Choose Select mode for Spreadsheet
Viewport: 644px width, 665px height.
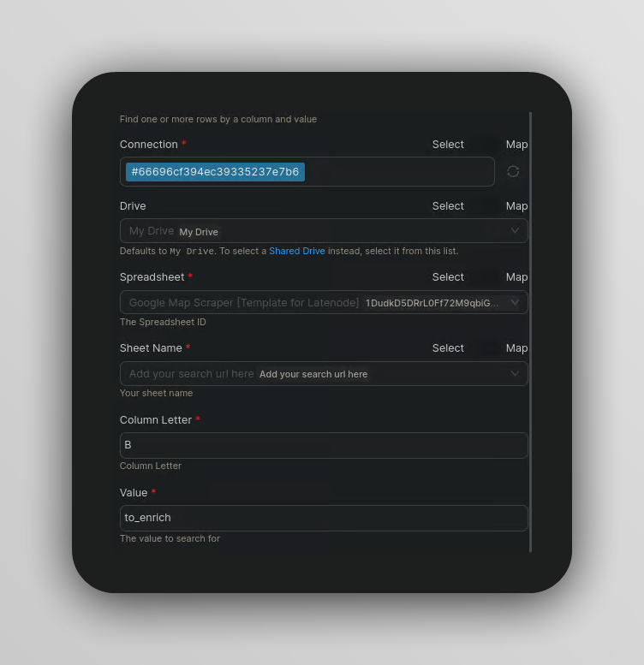click(448, 277)
